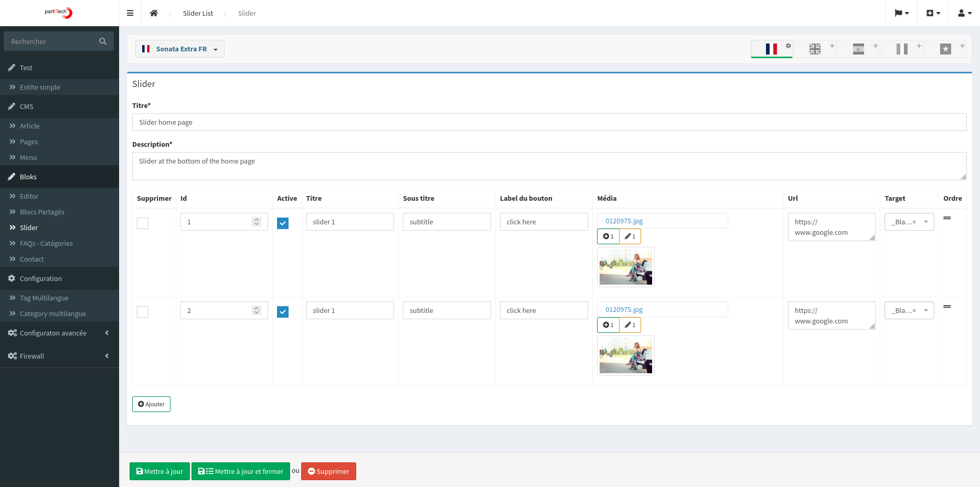Open the user account menu icon

click(x=964, y=13)
